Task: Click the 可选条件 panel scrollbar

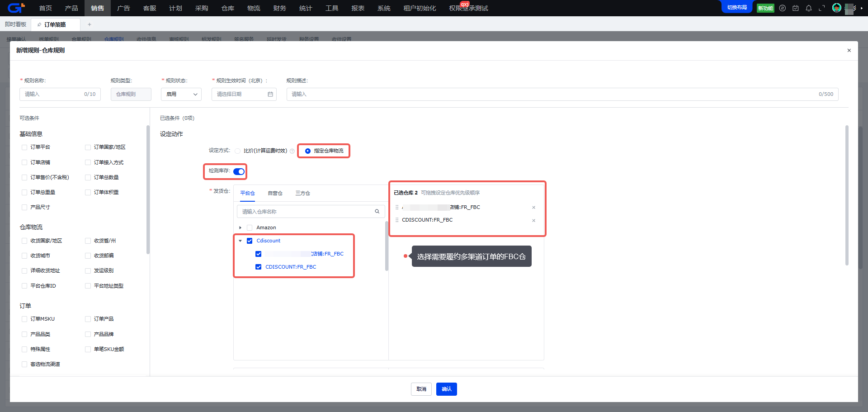Action: click(148, 189)
